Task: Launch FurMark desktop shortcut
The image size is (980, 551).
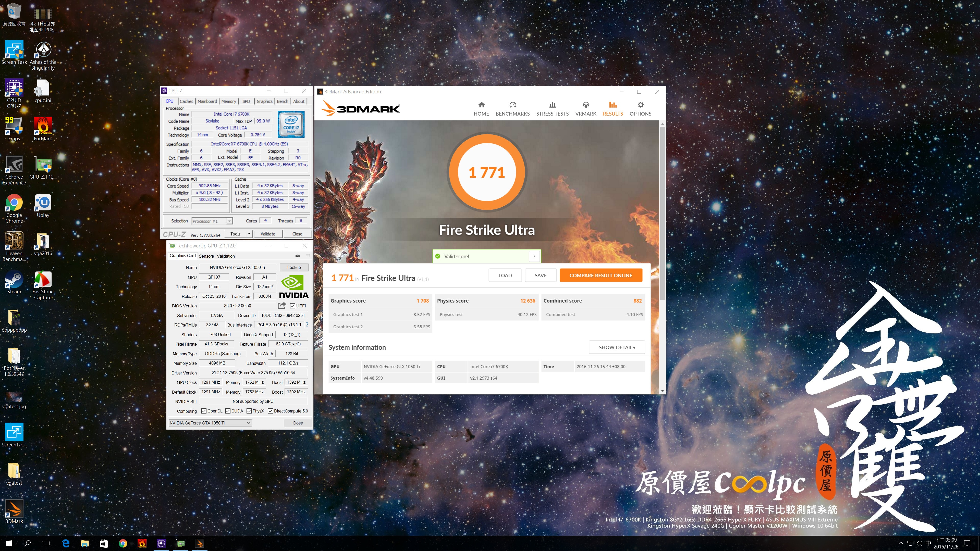Action: [x=43, y=129]
